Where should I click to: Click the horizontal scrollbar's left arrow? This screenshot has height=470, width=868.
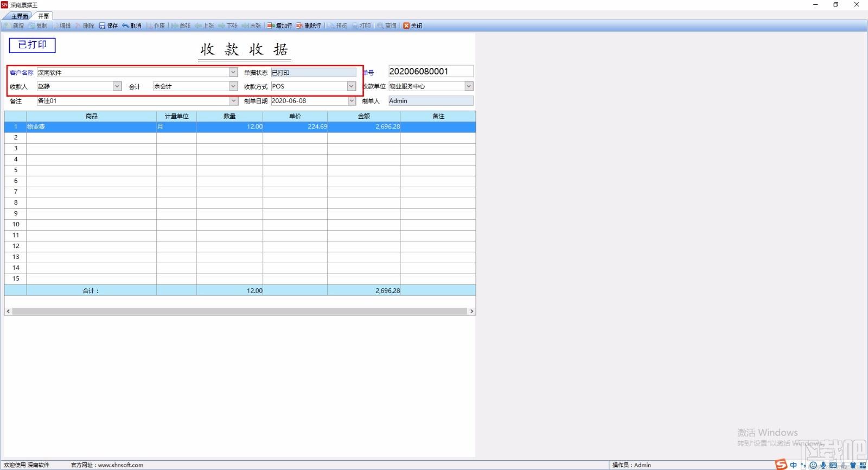(x=8, y=312)
